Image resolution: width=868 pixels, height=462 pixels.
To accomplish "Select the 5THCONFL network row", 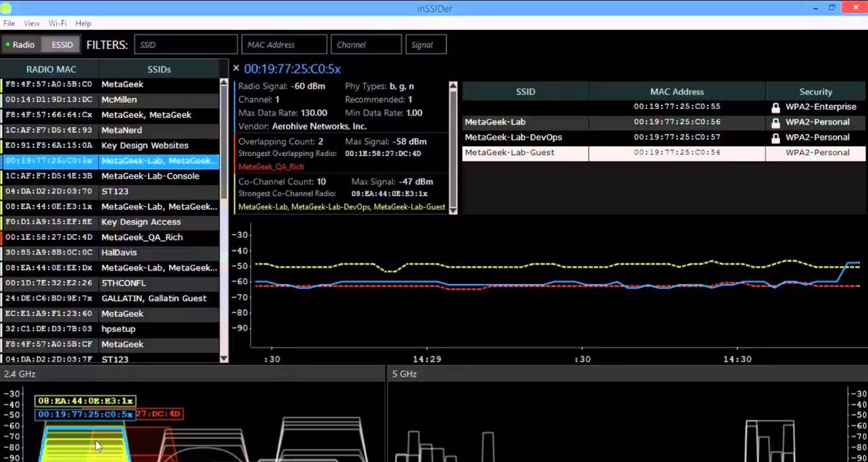I will (111, 283).
